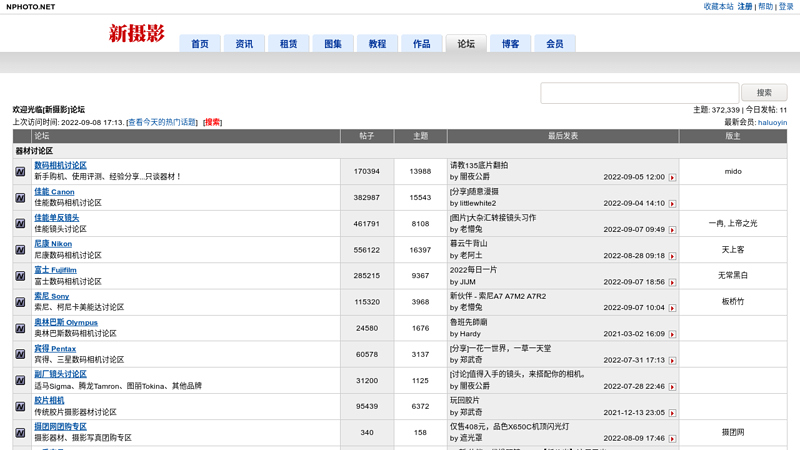This screenshot has height=450, width=800.
Task: Go to last post arrow for 一花一世界
Action: [672, 360]
